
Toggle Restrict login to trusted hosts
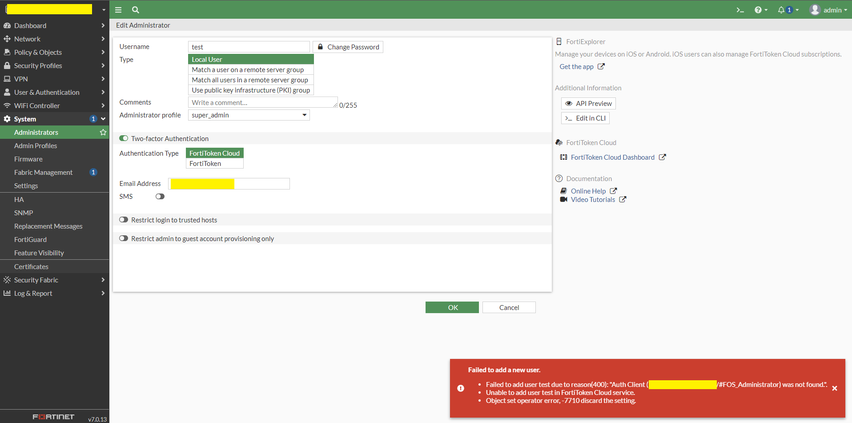(x=123, y=220)
